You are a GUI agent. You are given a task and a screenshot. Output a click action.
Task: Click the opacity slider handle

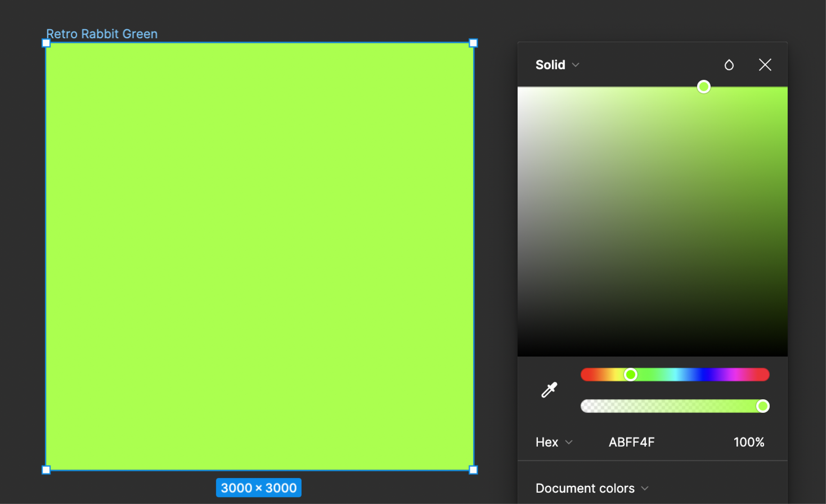click(763, 406)
